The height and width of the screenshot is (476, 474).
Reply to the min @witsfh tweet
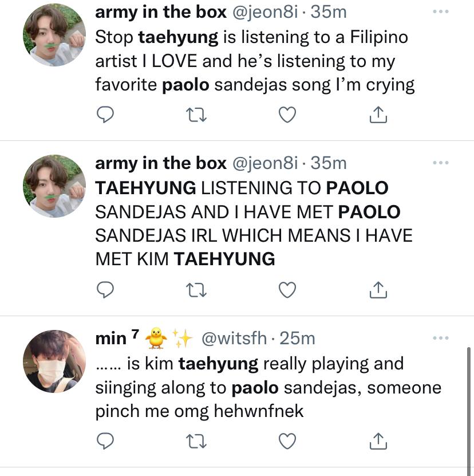click(x=104, y=441)
